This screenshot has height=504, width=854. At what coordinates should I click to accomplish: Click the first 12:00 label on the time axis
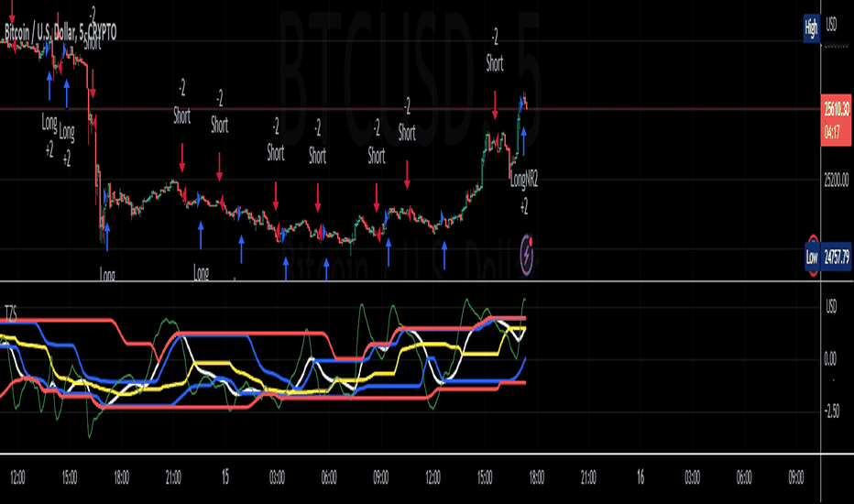point(17,477)
